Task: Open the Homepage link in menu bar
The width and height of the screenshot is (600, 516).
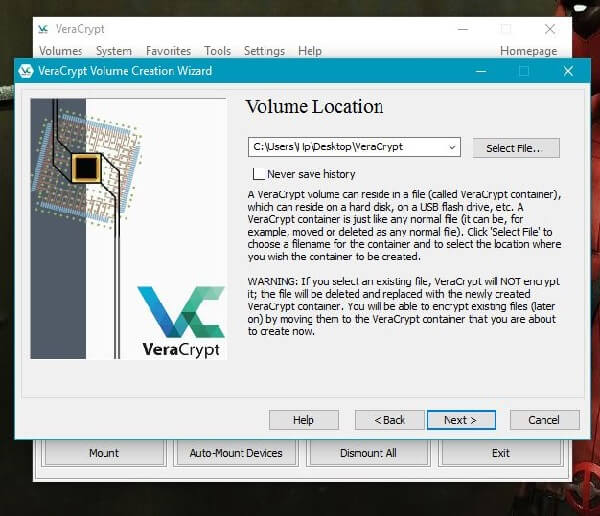Action: click(528, 51)
